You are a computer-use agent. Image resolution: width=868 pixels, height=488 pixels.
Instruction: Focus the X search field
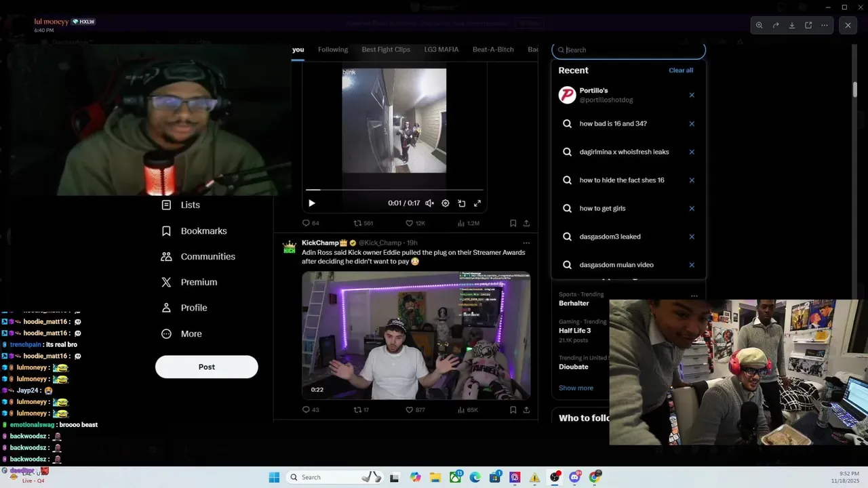click(x=629, y=49)
